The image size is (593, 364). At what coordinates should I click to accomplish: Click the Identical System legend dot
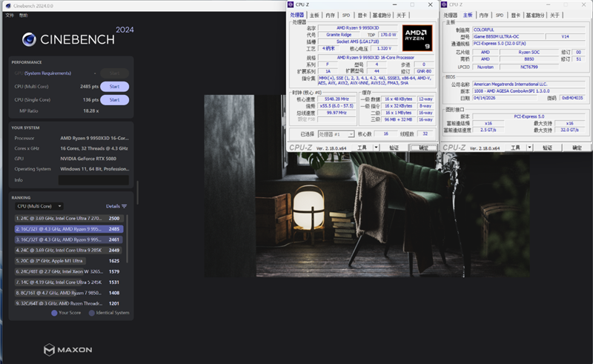click(91, 313)
